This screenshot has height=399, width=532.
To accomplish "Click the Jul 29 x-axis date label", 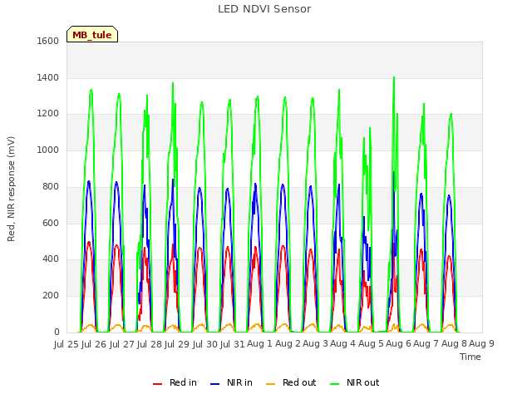I will [x=177, y=344].
